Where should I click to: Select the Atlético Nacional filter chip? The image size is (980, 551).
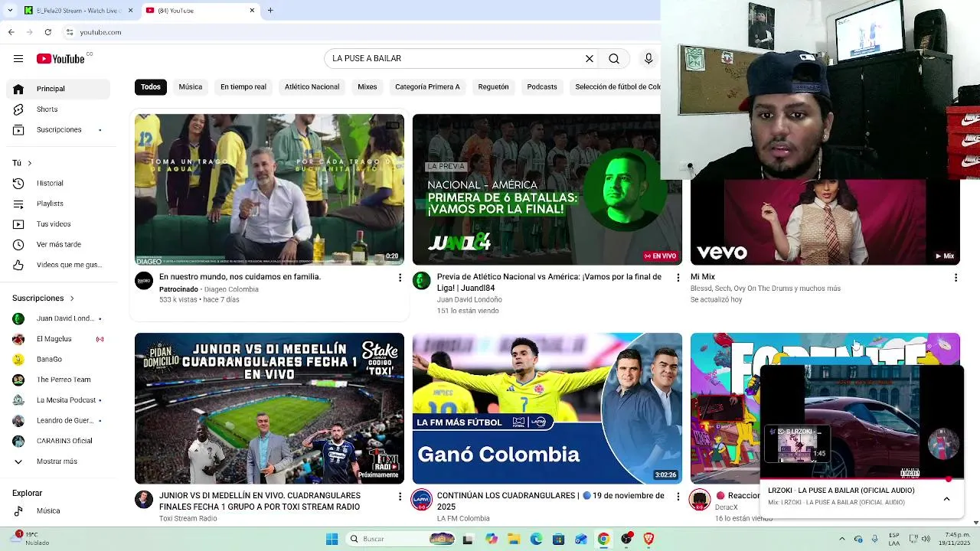point(312,86)
